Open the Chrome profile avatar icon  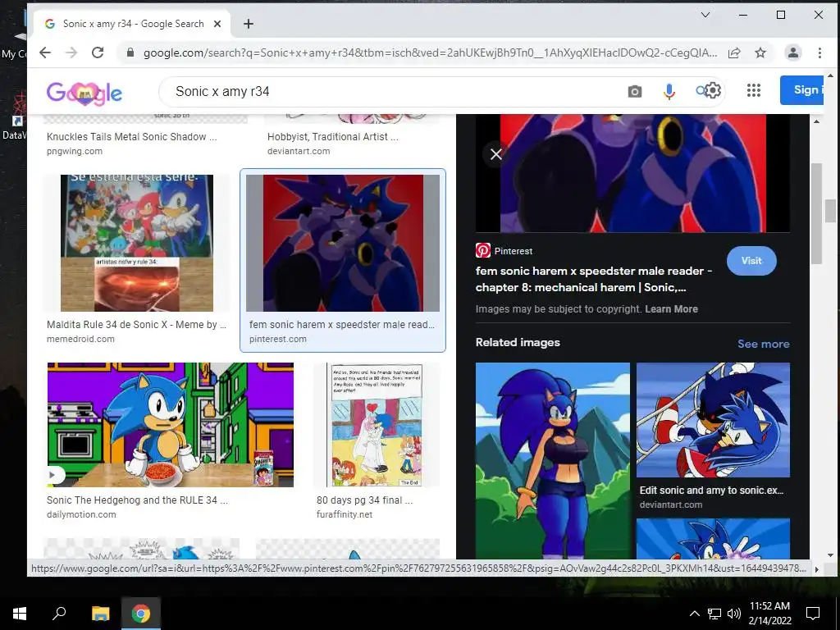[x=793, y=52]
